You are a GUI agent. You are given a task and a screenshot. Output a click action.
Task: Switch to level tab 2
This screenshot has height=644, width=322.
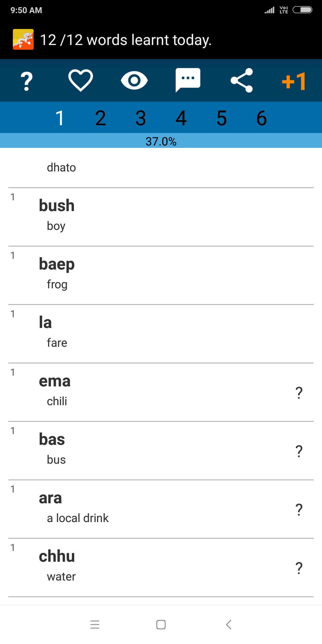[x=100, y=118]
